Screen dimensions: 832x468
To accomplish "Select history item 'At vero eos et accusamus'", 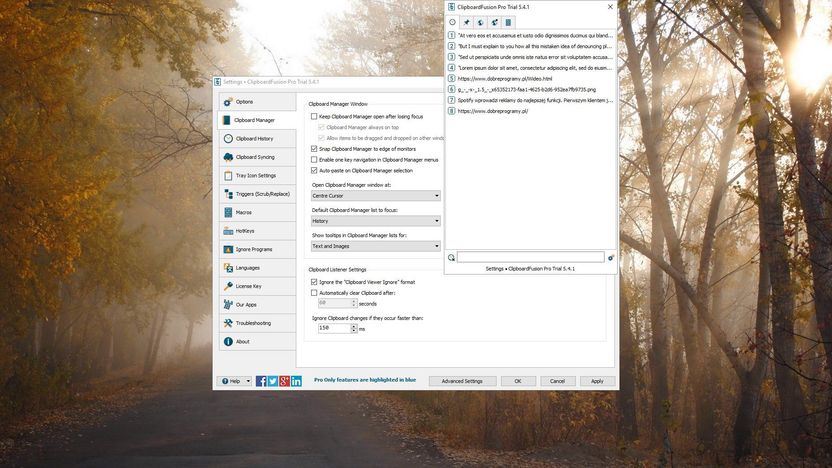I will coord(531,36).
